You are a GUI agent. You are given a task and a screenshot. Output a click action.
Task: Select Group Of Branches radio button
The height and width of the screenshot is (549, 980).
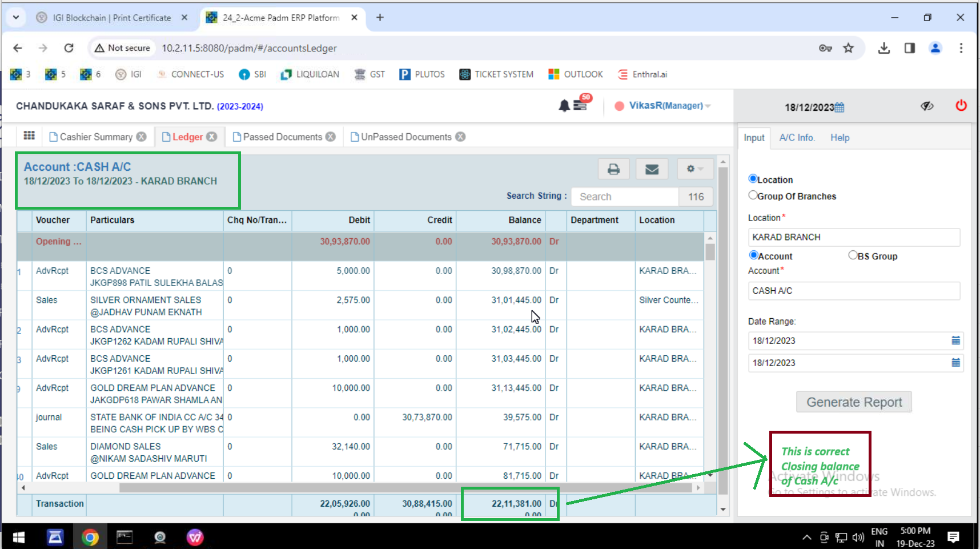[753, 195]
